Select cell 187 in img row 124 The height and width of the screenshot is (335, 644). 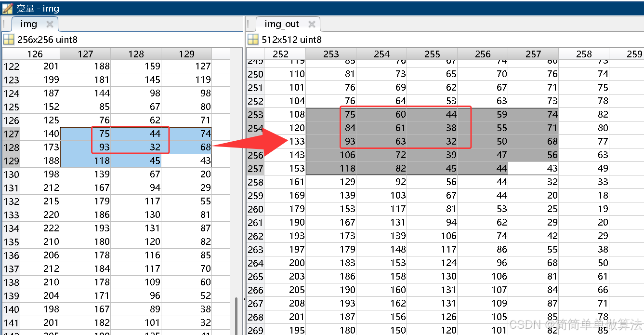click(x=40, y=93)
